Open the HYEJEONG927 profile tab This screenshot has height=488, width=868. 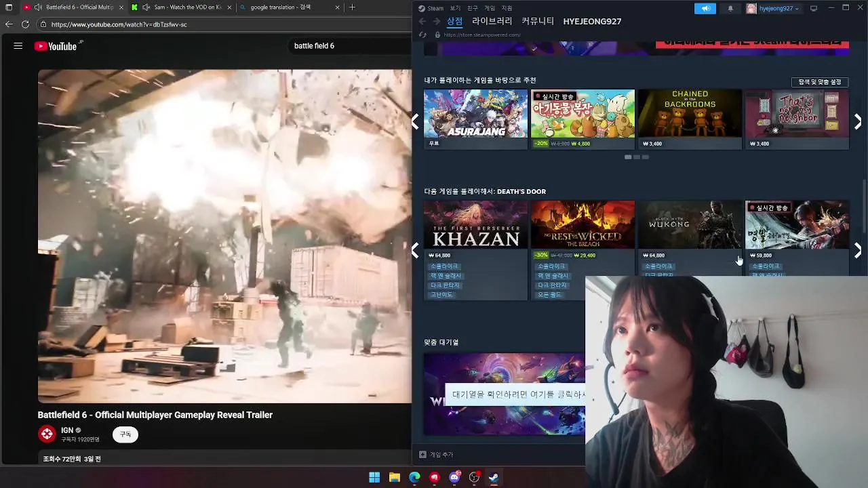[x=592, y=21]
